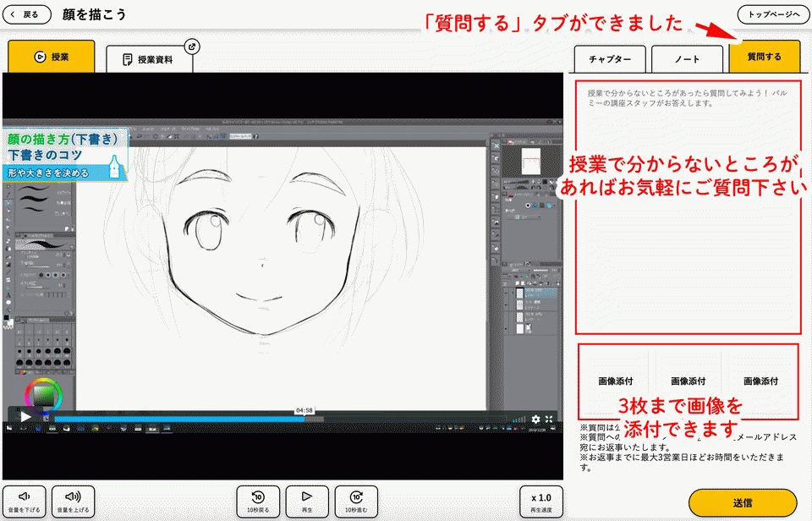Switch to the 授業 tab
The height and width of the screenshot is (521, 812).
pyautogui.click(x=51, y=58)
